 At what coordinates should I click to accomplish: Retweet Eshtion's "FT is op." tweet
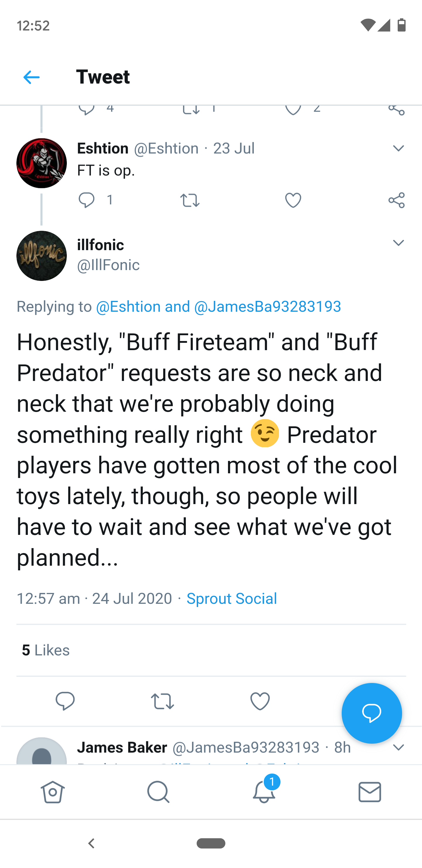[190, 200]
